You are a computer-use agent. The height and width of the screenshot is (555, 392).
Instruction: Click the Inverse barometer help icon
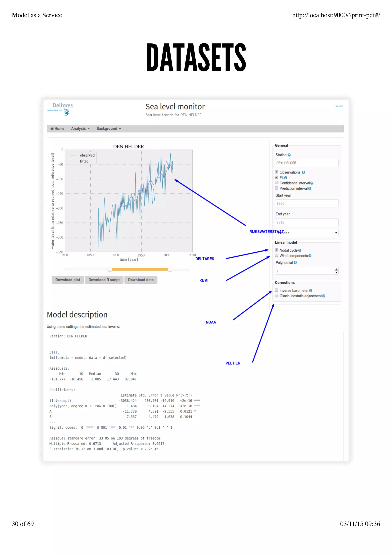point(311,291)
